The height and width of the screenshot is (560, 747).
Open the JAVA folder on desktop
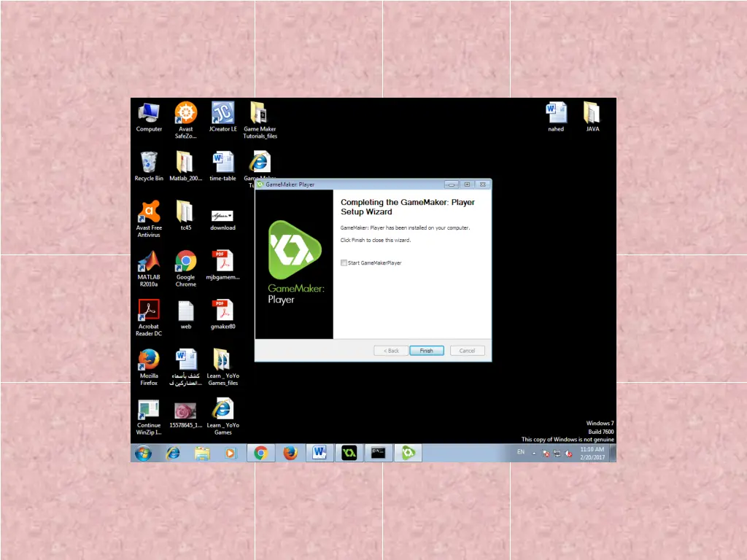click(592, 114)
